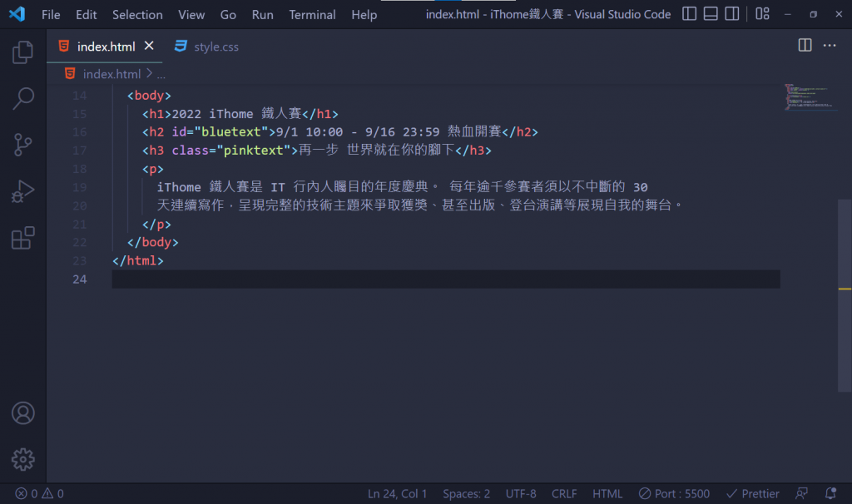Open the Explorer view in activity bar
The width and height of the screenshot is (852, 504).
pos(22,52)
